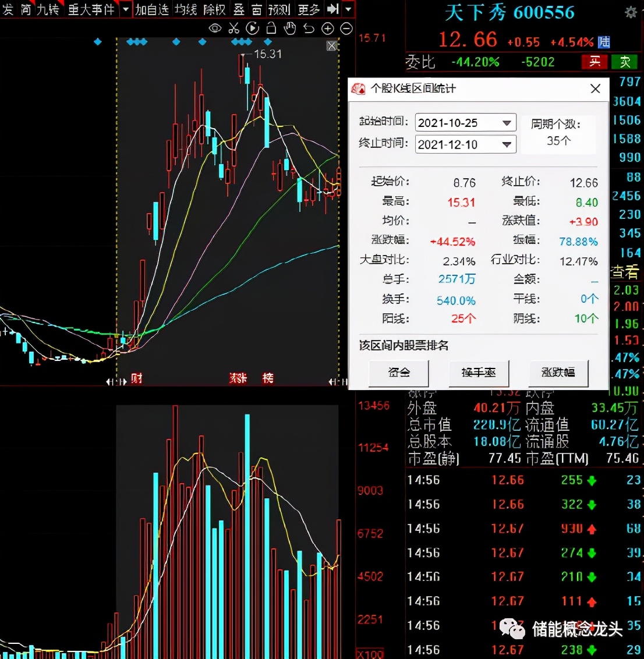
Task: Close the selected range overlay on chart
Action: [x=332, y=46]
